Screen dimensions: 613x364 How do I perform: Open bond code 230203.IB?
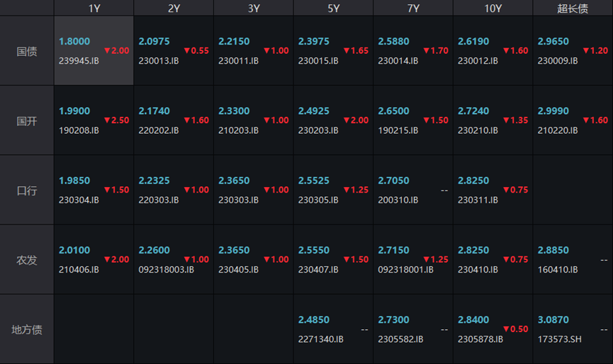318,130
